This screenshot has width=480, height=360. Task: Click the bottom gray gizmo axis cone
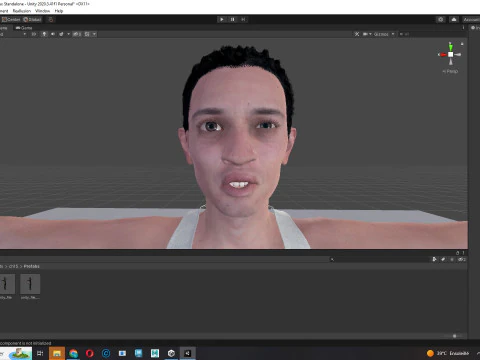point(451,62)
